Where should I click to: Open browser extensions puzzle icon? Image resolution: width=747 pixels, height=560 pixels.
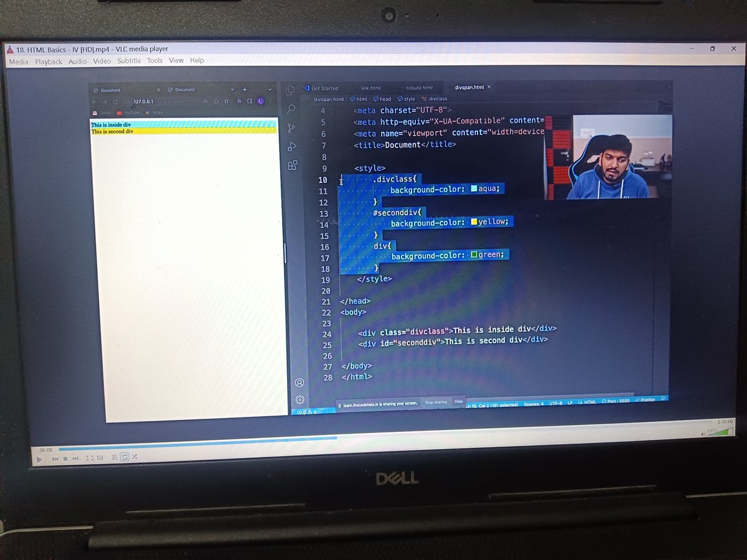pyautogui.click(x=239, y=101)
